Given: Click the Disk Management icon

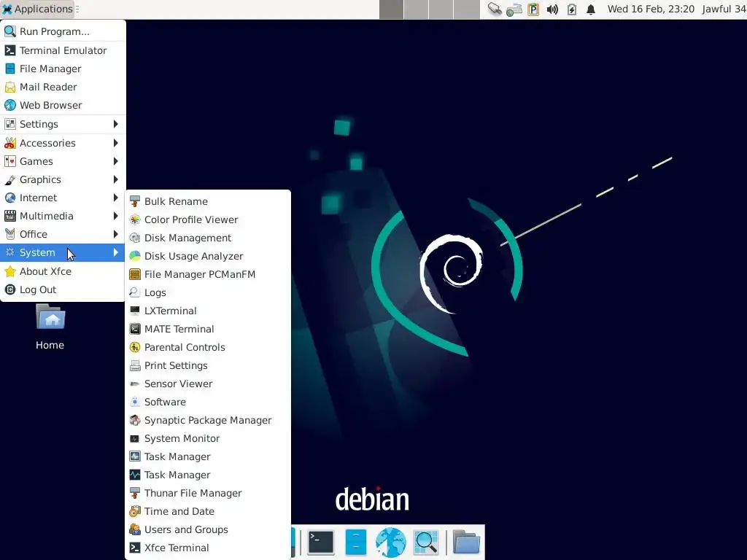Looking at the screenshot, I should (x=135, y=238).
